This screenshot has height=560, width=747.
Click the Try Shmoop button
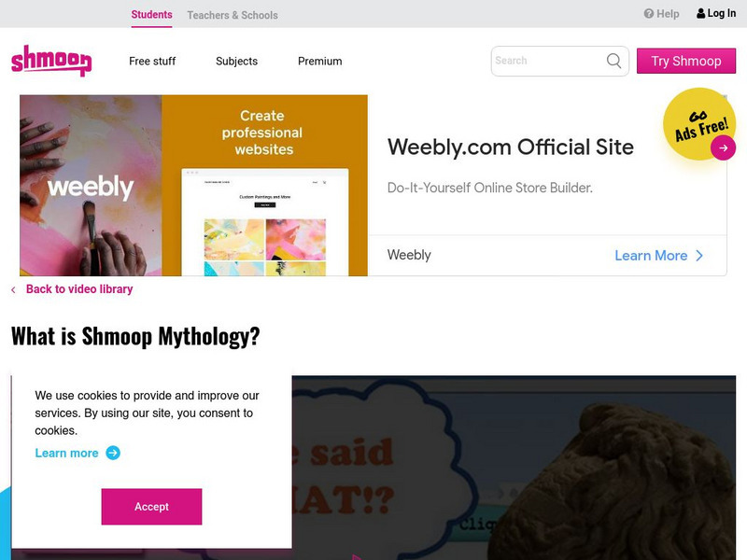(686, 61)
